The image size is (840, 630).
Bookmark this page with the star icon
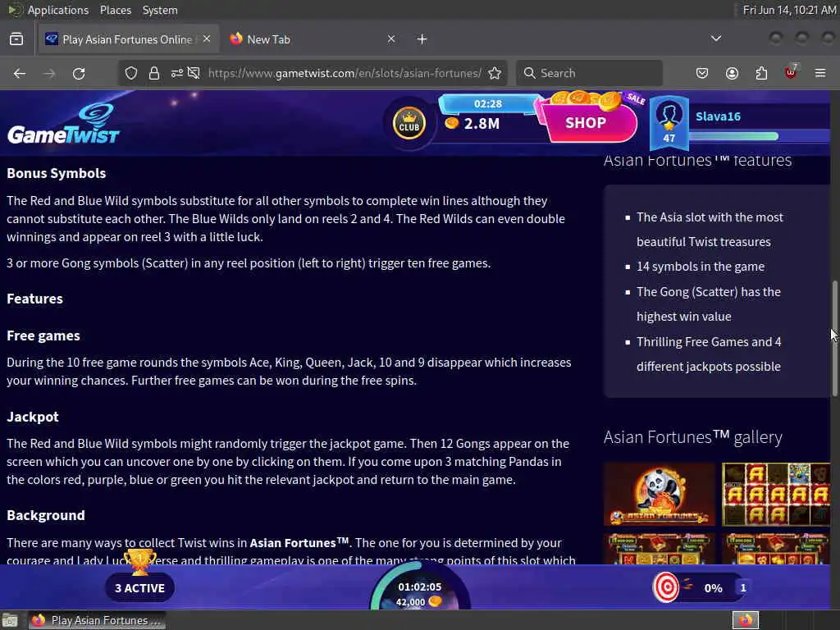pos(495,73)
